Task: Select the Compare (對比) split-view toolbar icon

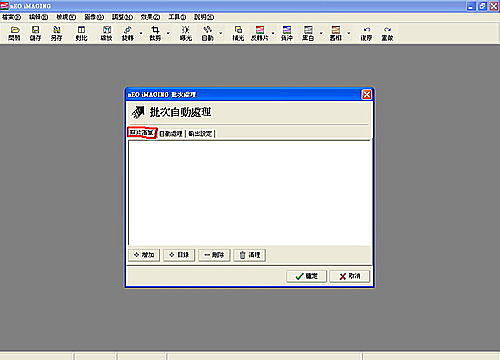Action: [x=81, y=33]
